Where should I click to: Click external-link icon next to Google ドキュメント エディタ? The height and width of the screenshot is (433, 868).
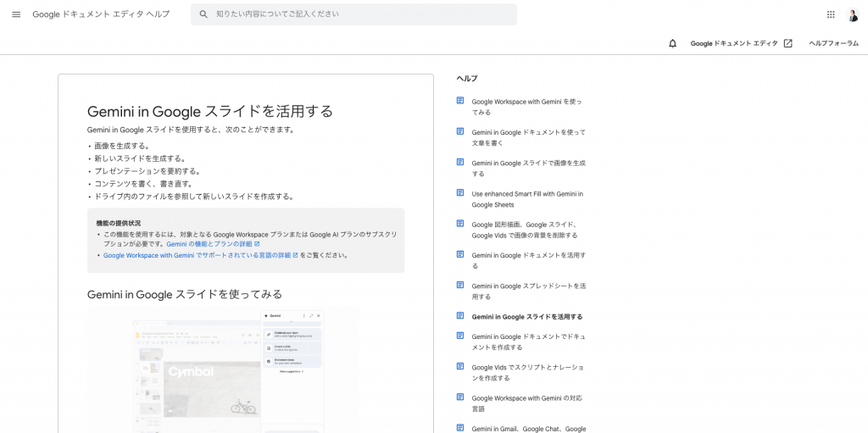tap(787, 43)
